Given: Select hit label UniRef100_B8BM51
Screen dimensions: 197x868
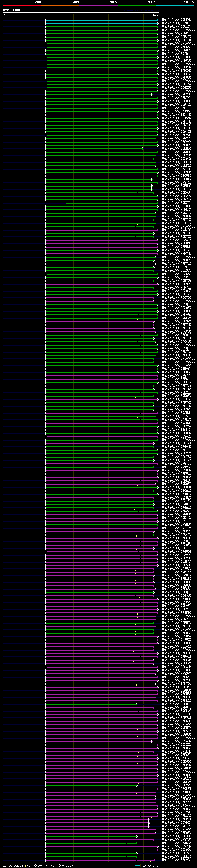Looking at the screenshot, I should tap(177, 149).
